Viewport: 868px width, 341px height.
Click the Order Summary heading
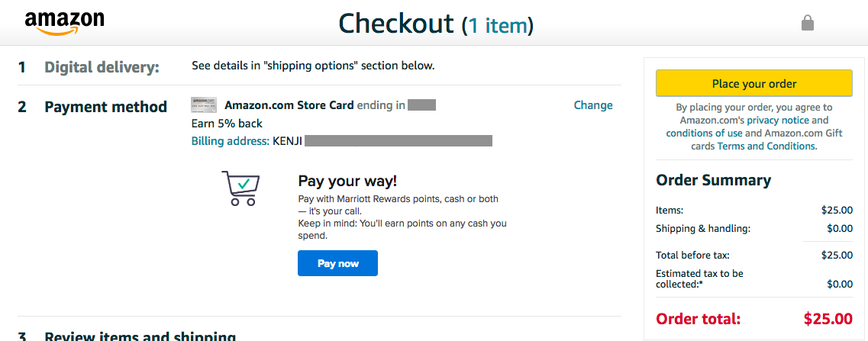(x=714, y=180)
